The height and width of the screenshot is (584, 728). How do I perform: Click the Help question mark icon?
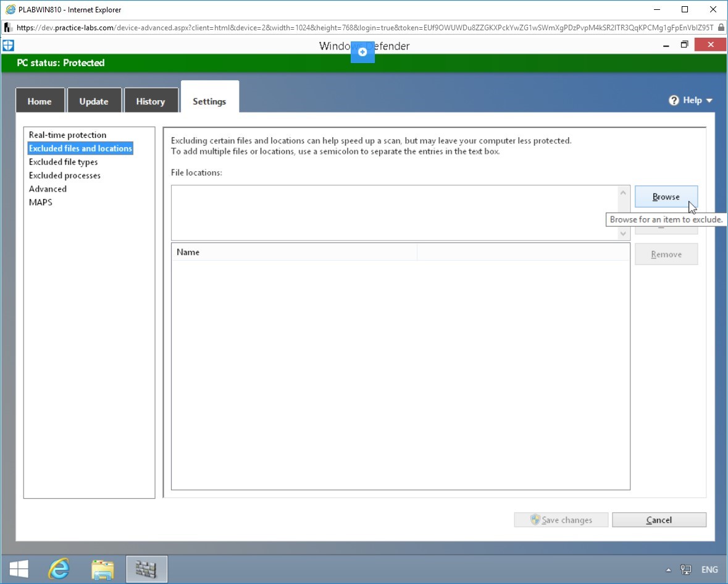674,100
